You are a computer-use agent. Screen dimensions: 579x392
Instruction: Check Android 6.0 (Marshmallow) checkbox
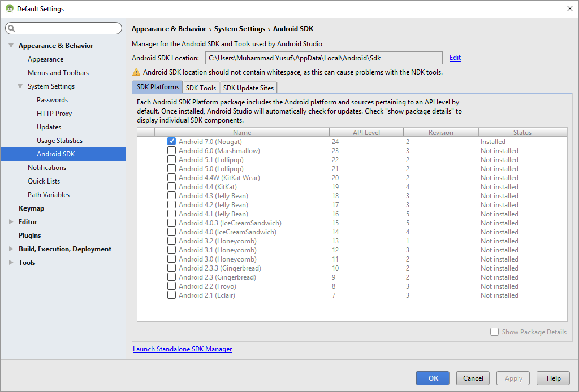pos(171,150)
